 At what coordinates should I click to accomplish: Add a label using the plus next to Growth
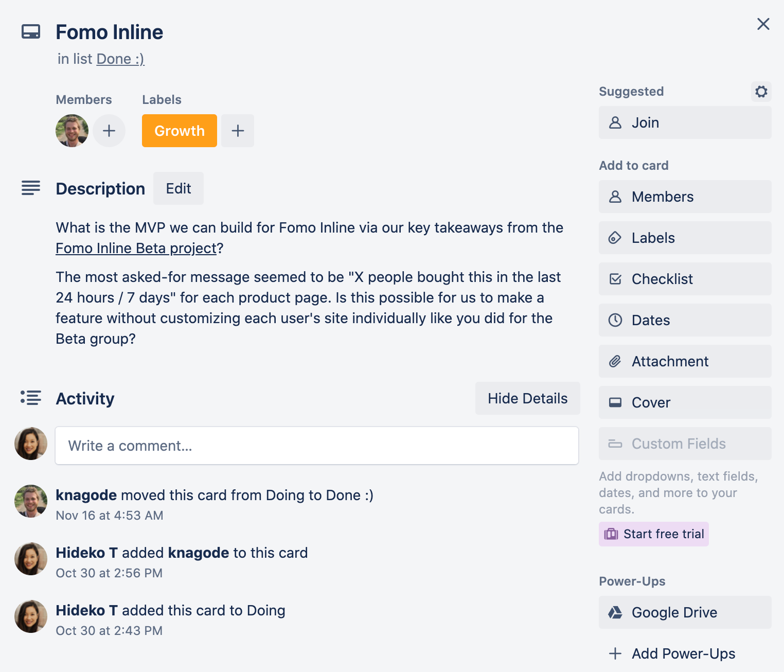[238, 131]
